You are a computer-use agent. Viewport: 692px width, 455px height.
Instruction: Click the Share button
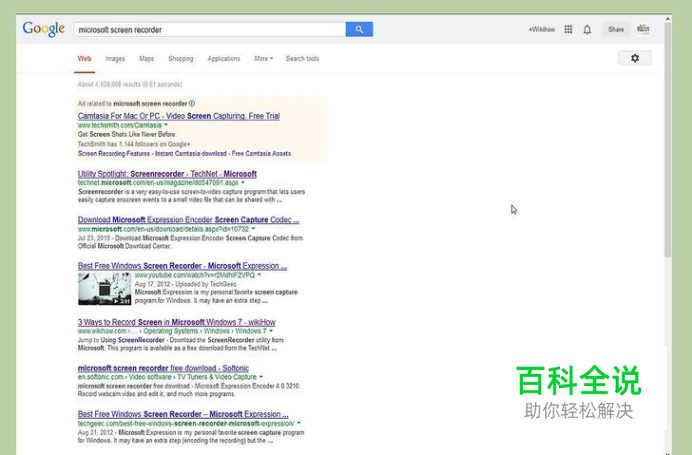click(616, 30)
